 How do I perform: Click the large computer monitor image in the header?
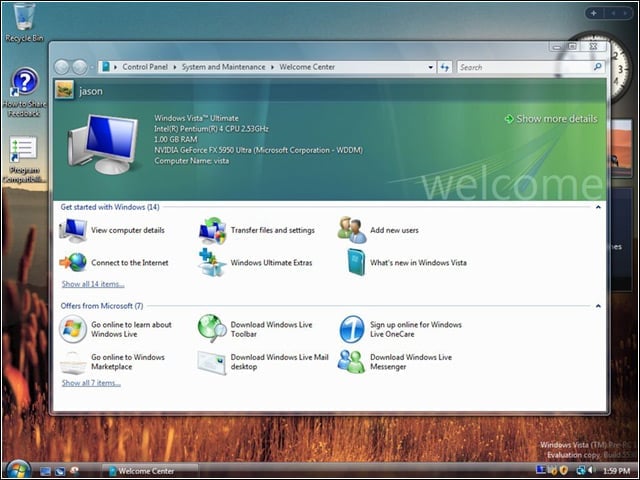[103, 144]
